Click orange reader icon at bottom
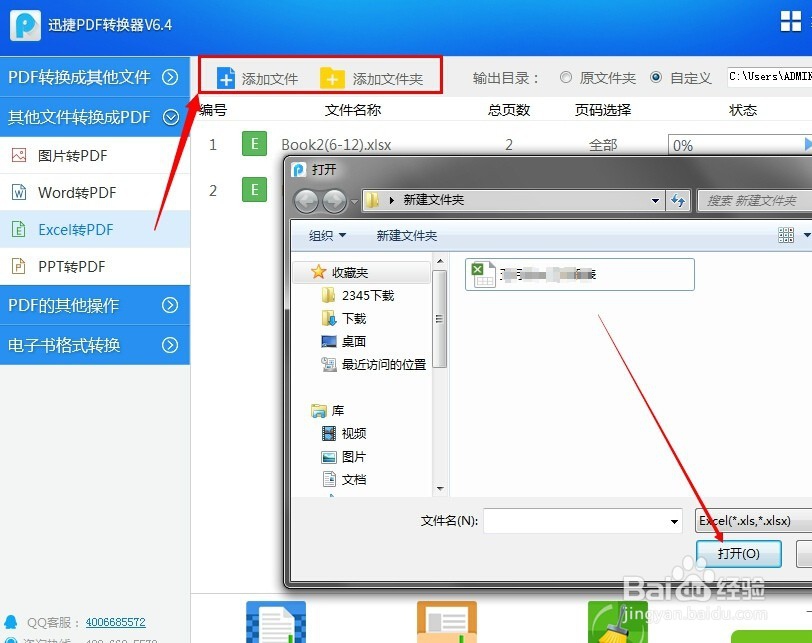This screenshot has height=643, width=812. (446, 622)
